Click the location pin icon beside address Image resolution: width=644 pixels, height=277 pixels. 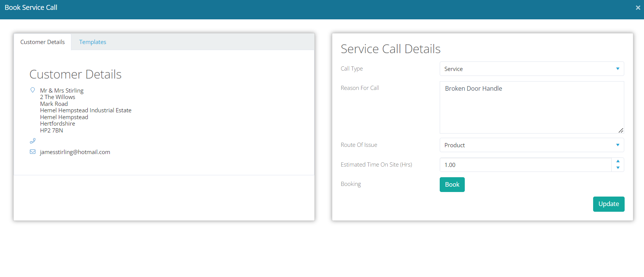pyautogui.click(x=33, y=90)
